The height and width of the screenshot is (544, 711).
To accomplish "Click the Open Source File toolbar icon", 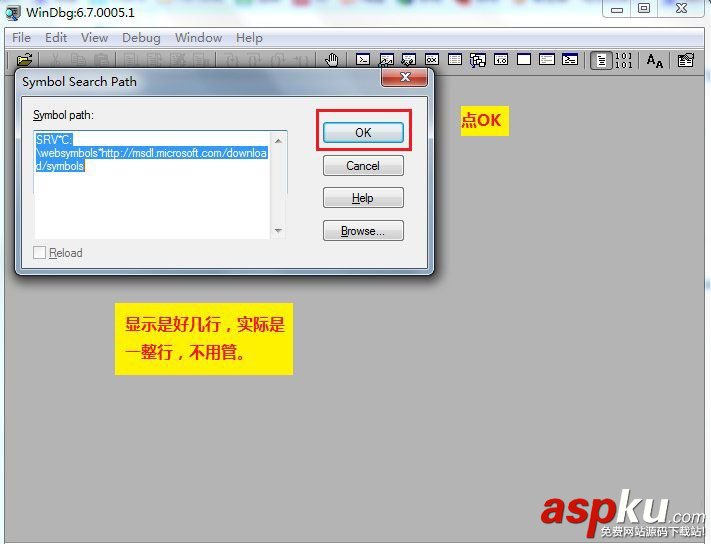I will [x=24, y=60].
